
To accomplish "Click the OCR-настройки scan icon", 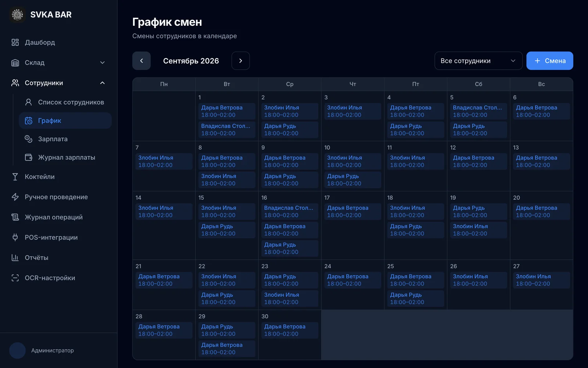I will [15, 278].
